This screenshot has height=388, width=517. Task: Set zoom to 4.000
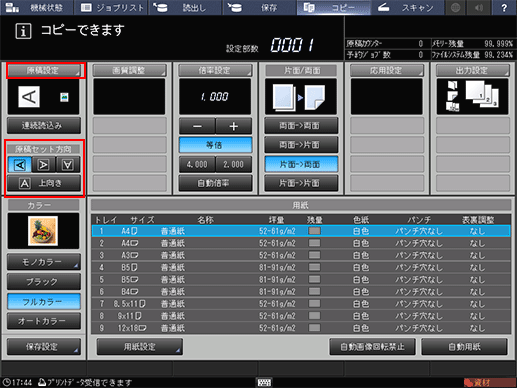point(197,164)
